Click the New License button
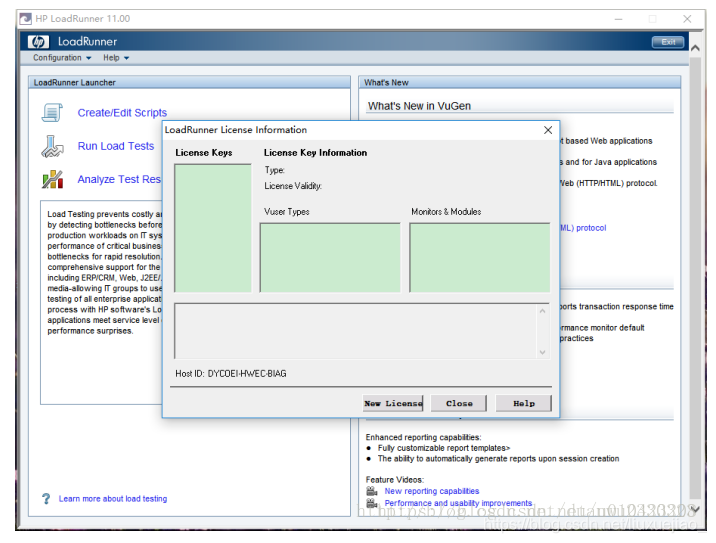Screen dimensions: 716x543 [x=393, y=403]
